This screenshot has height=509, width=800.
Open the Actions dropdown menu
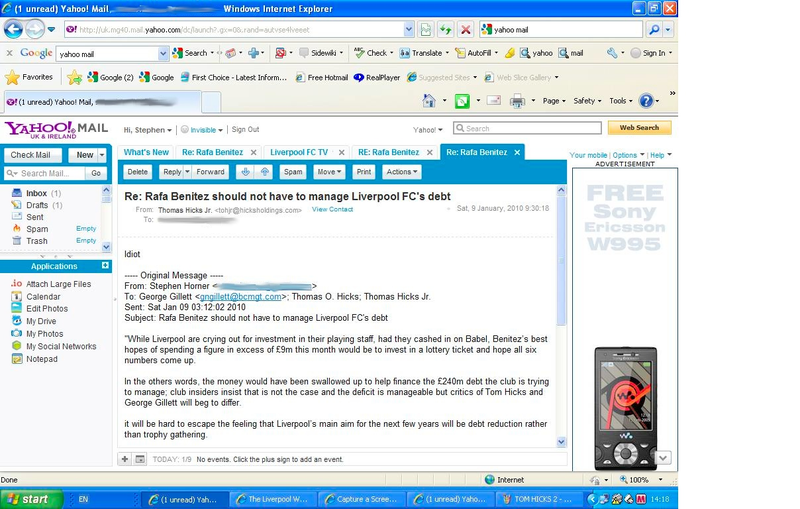(x=402, y=172)
